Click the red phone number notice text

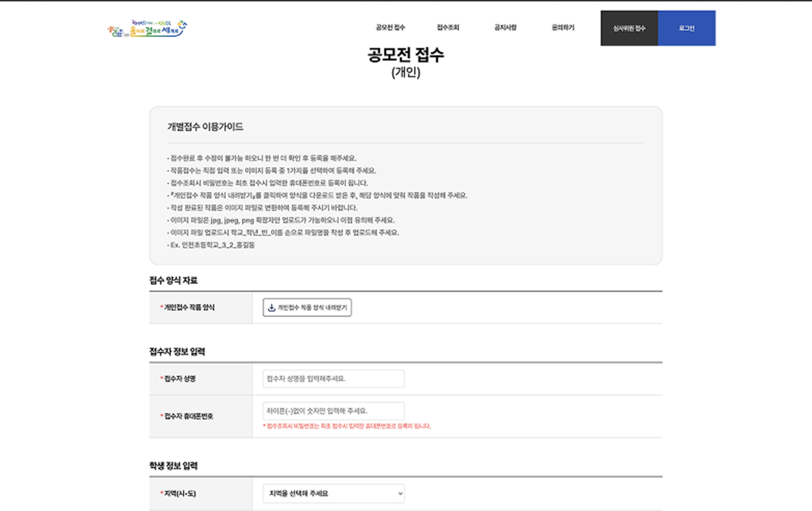tap(347, 426)
